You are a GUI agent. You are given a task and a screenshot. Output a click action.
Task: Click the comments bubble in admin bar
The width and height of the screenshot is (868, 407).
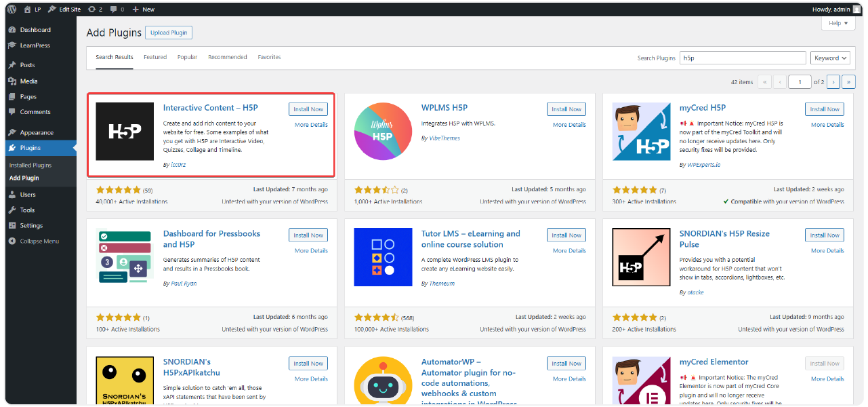coord(113,9)
